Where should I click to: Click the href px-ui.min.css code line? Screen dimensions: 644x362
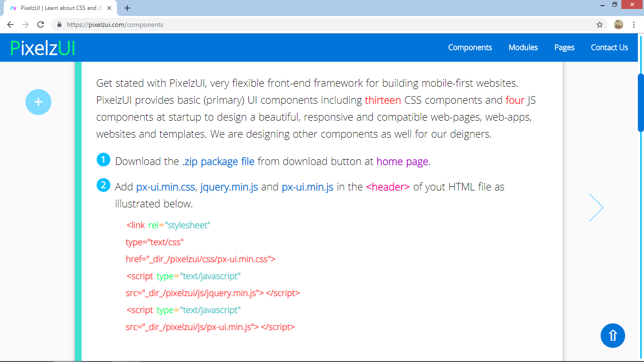200,259
